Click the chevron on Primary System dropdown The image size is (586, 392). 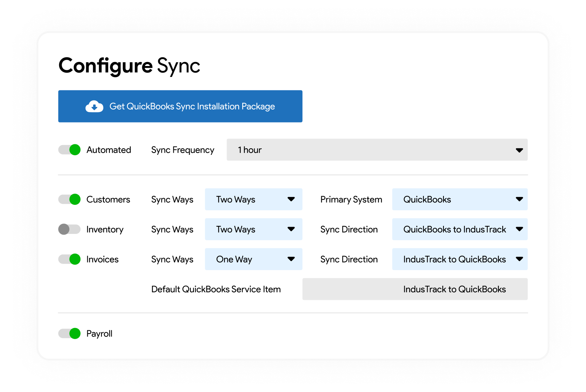tap(520, 199)
